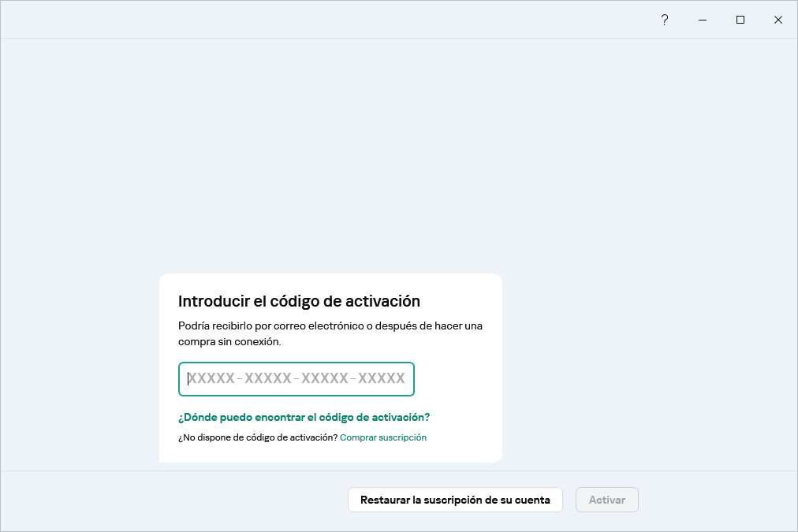The width and height of the screenshot is (798, 532).
Task: Open '¿Dónde puedo encontrar el código de activación?' link
Action: [304, 417]
